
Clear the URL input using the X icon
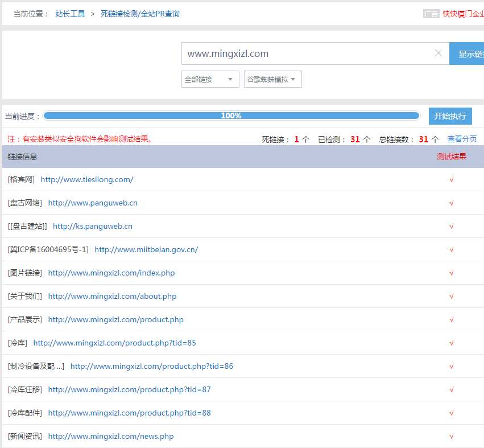click(x=438, y=52)
